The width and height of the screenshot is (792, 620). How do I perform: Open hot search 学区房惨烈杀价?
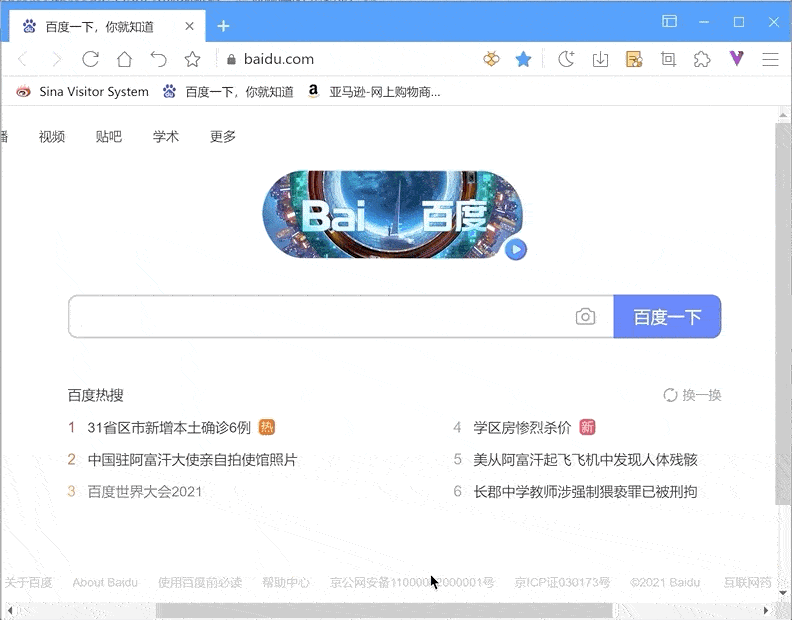coord(522,427)
